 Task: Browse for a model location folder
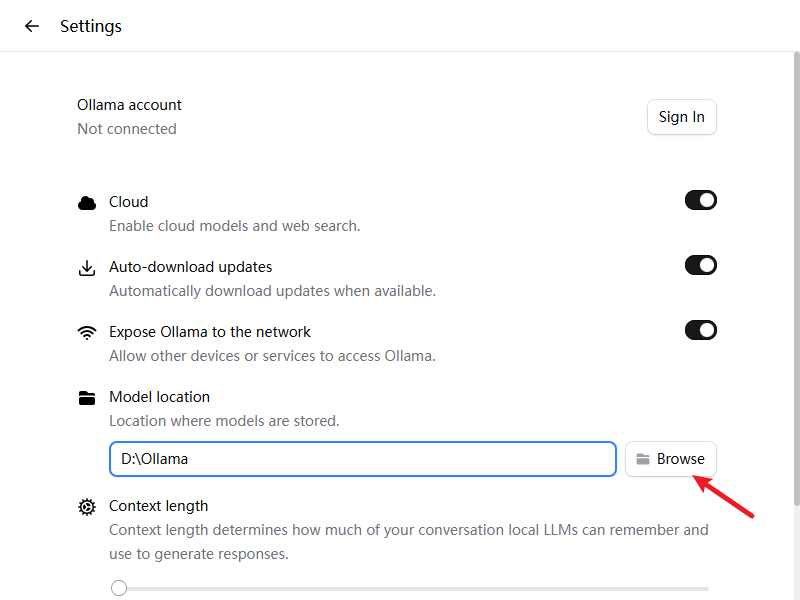pyautogui.click(x=671, y=459)
